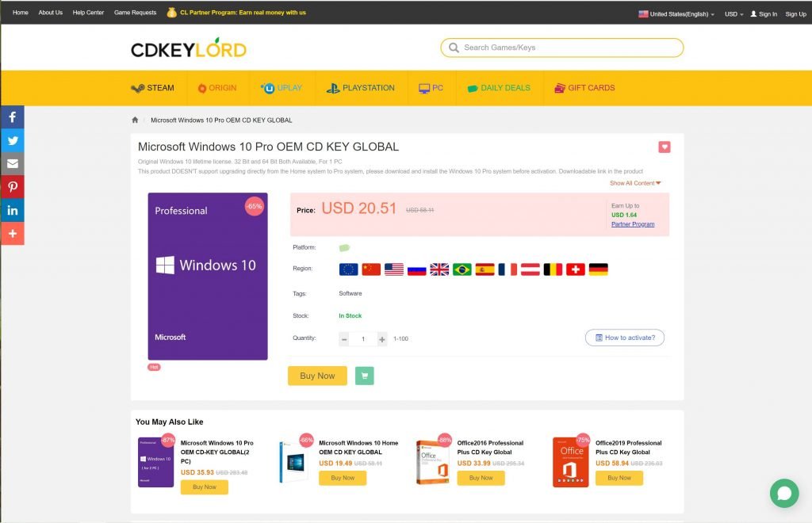
Task: Open Office2019 Professional Plus thumbnail
Action: 571,462
